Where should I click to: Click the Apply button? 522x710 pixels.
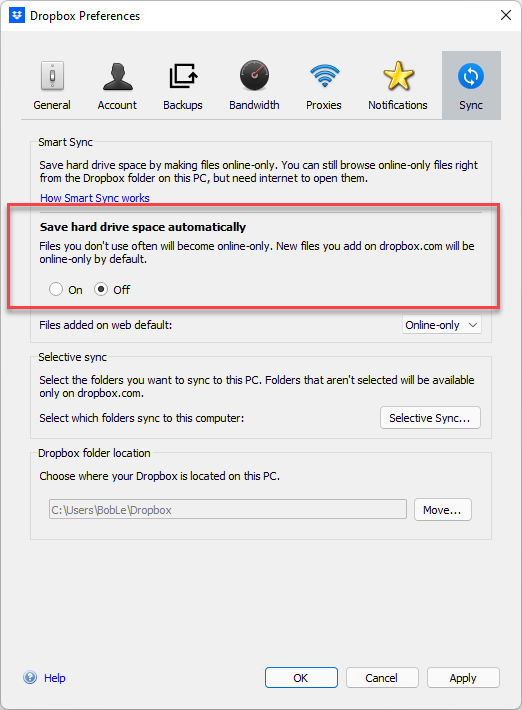pyautogui.click(x=463, y=677)
